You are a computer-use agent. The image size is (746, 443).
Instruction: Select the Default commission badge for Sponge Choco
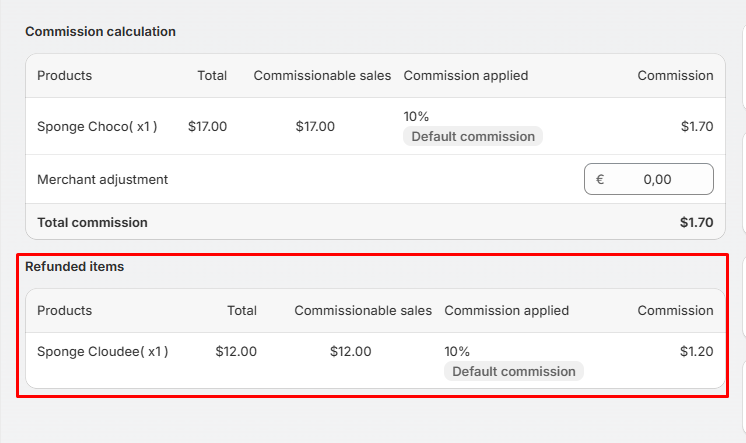pyautogui.click(x=473, y=136)
